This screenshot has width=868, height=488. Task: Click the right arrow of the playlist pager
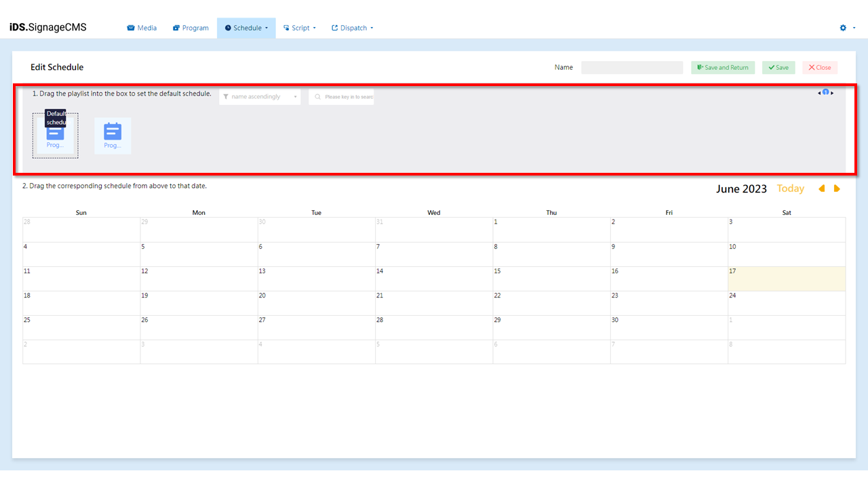833,93
